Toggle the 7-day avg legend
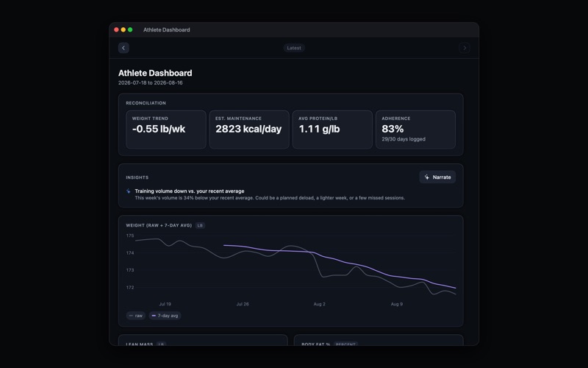588x368 pixels. [165, 316]
